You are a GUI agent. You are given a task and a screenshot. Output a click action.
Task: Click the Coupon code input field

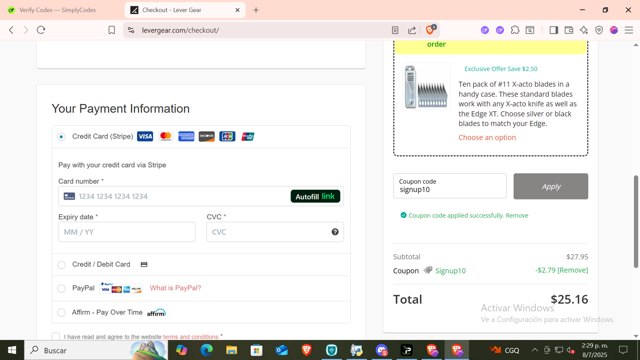450,186
